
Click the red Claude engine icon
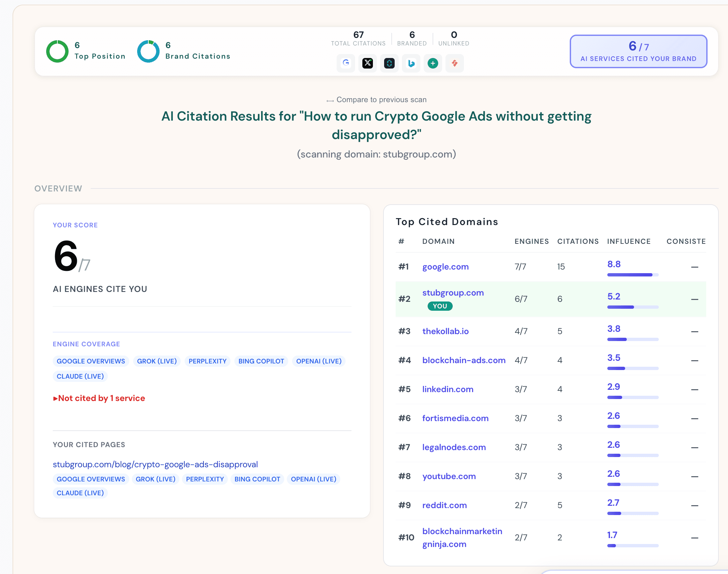(x=455, y=63)
